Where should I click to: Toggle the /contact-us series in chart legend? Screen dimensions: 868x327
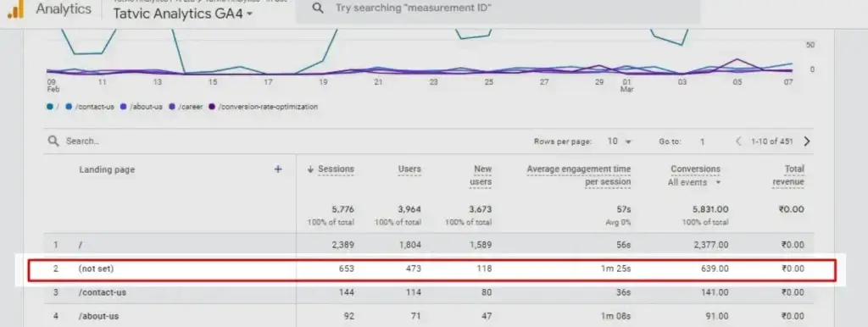point(90,107)
